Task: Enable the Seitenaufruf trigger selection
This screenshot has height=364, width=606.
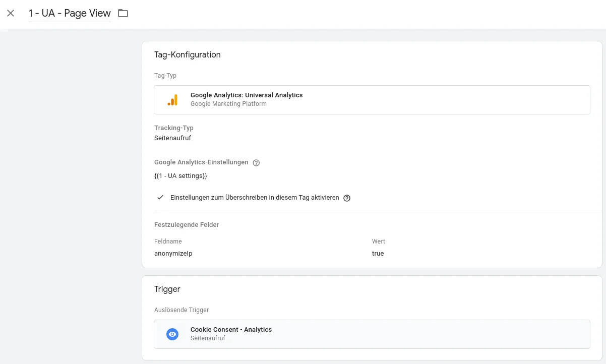Action: 372,334
